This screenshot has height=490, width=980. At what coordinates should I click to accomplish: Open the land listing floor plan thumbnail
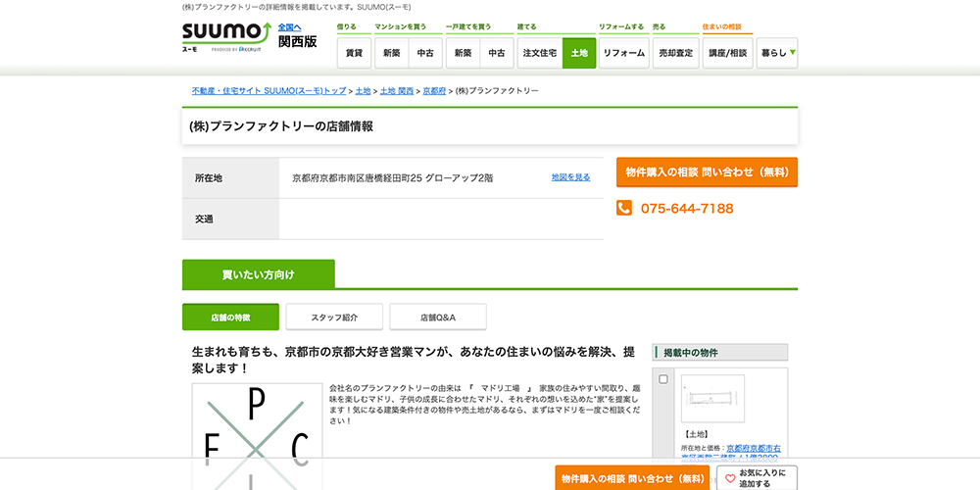(x=712, y=399)
